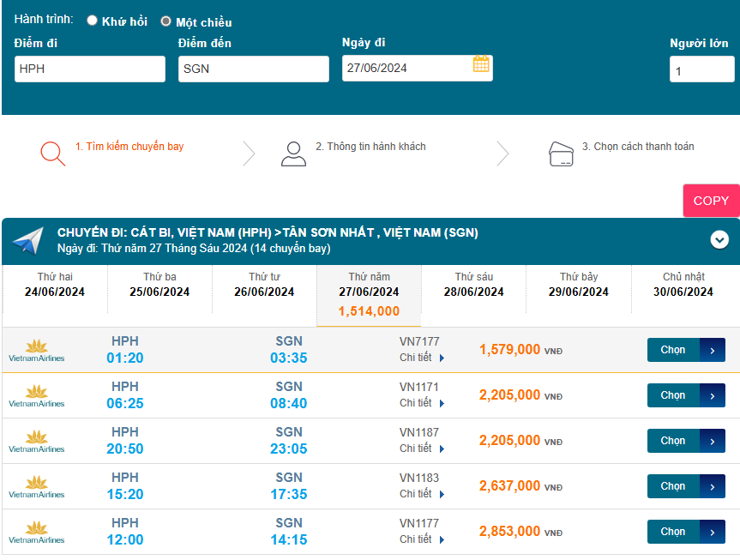Select the Khứ hồi round-trip option
This screenshot has width=740, height=560.
(x=93, y=21)
